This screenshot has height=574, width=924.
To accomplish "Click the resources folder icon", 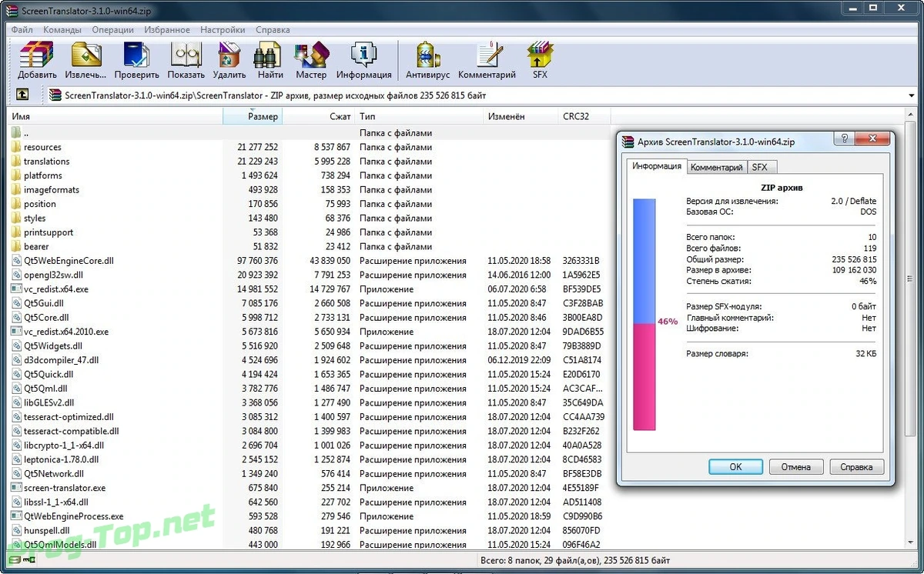I will (x=16, y=147).
